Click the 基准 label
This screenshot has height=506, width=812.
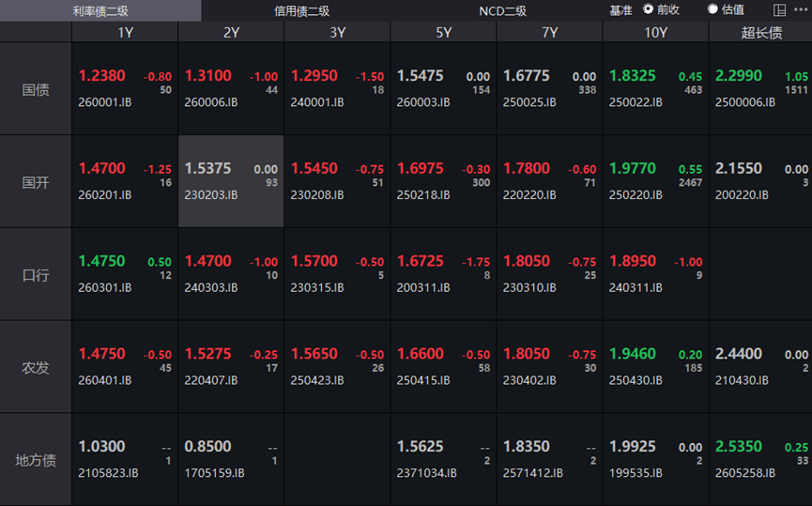[x=620, y=9]
